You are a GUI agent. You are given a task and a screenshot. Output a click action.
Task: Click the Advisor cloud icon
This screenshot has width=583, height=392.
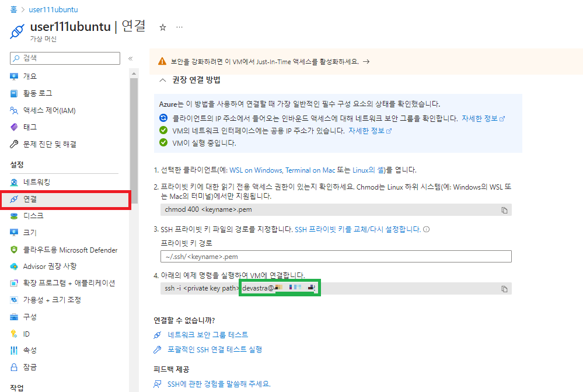tap(14, 267)
